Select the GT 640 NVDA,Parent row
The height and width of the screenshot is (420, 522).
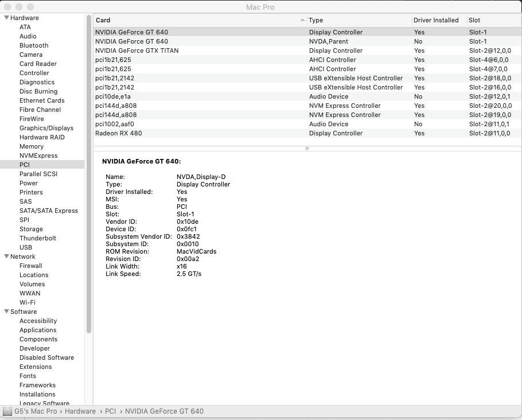coord(307,41)
